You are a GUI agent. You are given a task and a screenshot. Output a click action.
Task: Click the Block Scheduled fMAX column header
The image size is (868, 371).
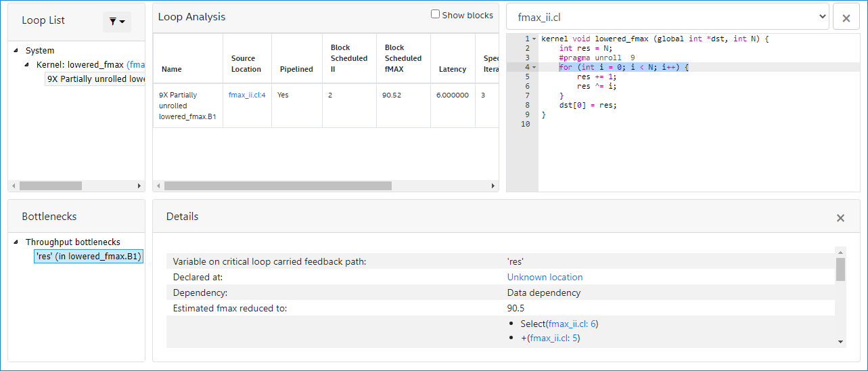(403, 58)
